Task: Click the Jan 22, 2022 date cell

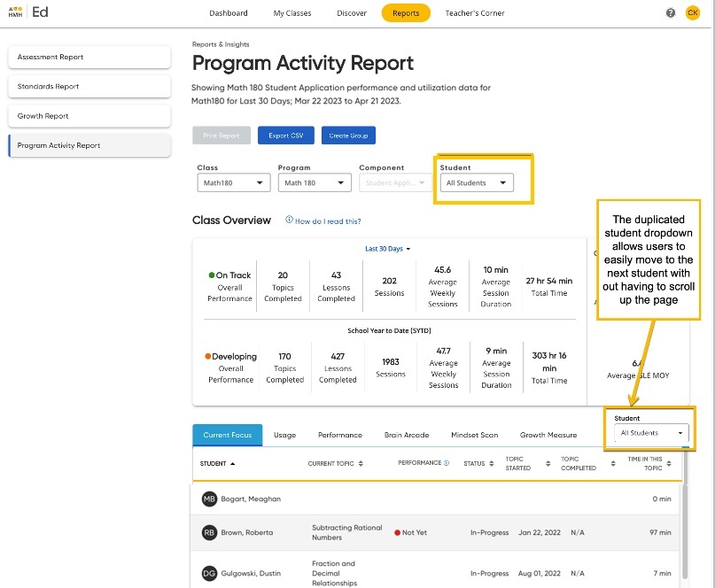Action: (540, 532)
